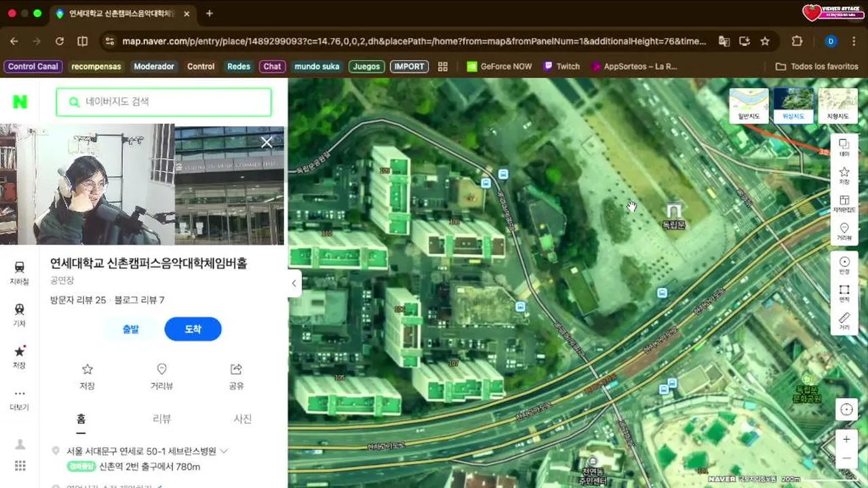Open the AppSorteos bookmark
The height and width of the screenshot is (488, 868).
pyautogui.click(x=634, y=66)
